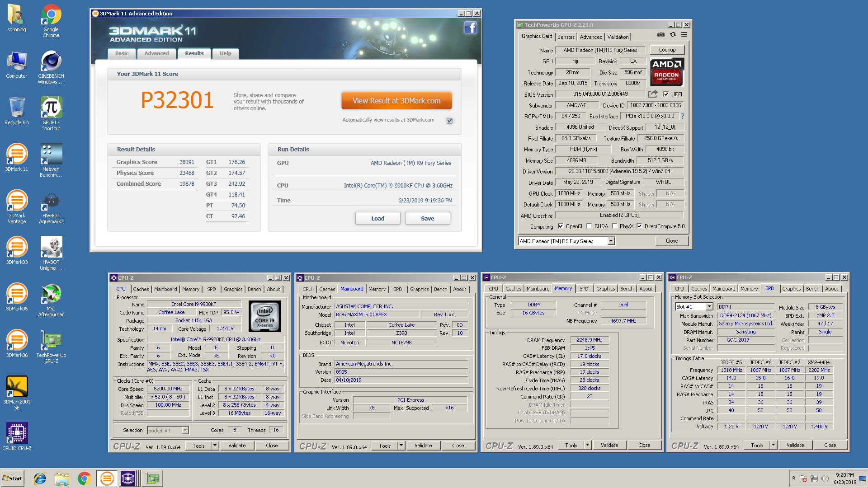Open Graphics tab in SPD CPU-Z window
Image resolution: width=868 pixels, height=488 pixels.
pos(791,289)
